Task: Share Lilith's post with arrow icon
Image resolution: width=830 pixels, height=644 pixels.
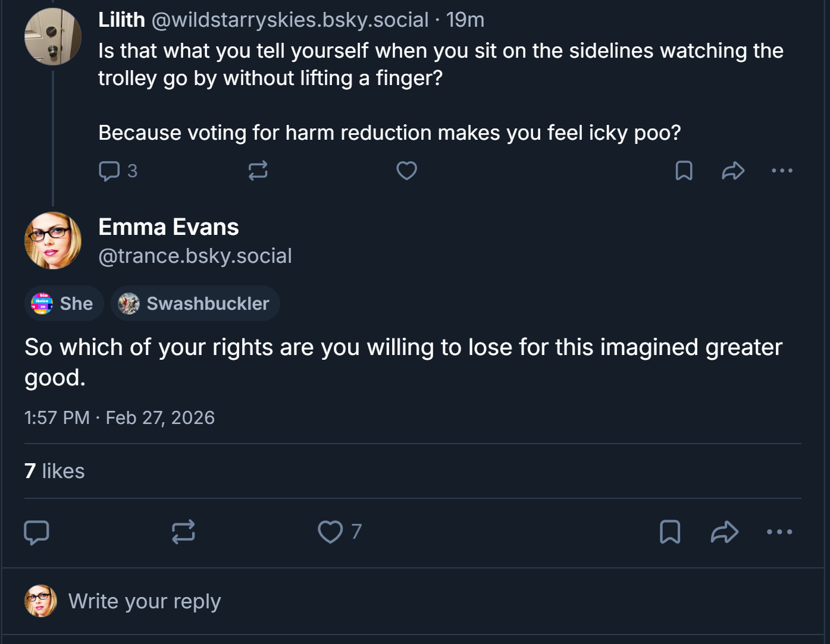Action: (733, 171)
